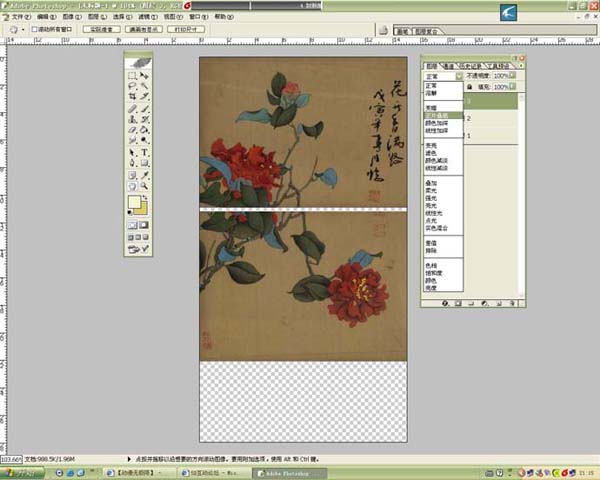Image resolution: width=600 pixels, height=480 pixels.
Task: Click the 实际像素 button
Action: 101,29
